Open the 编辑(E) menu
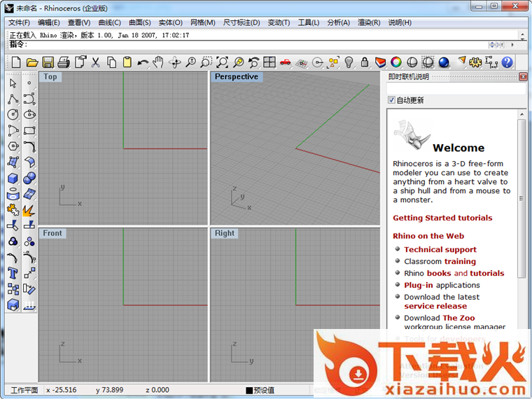This screenshot has height=399, width=532. [x=49, y=22]
